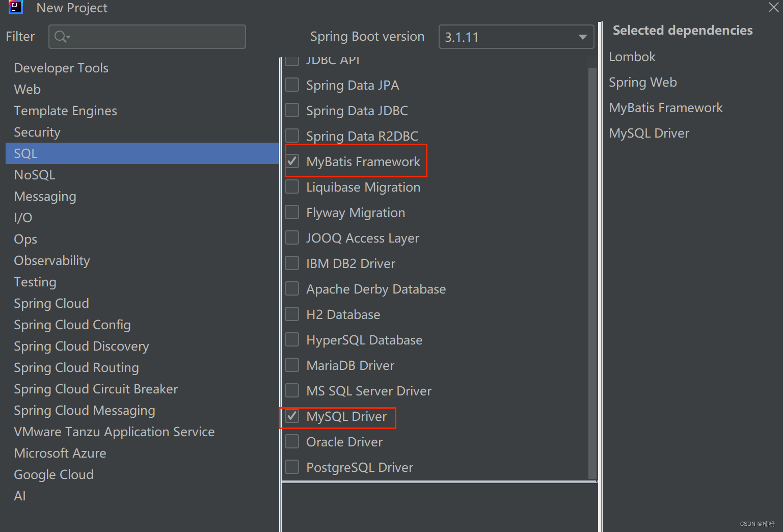Select the Template Engines category
Viewport: 783px width, 532px height.
pos(142,111)
